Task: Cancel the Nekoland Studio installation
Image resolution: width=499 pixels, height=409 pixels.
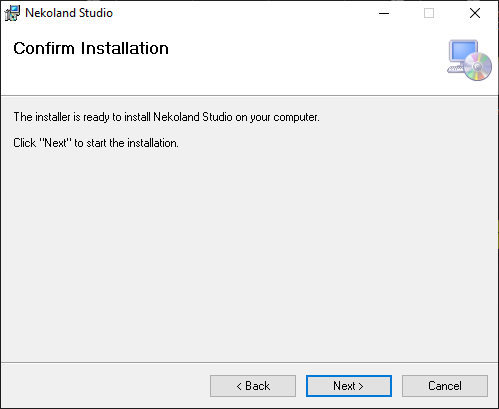Action: [x=445, y=386]
